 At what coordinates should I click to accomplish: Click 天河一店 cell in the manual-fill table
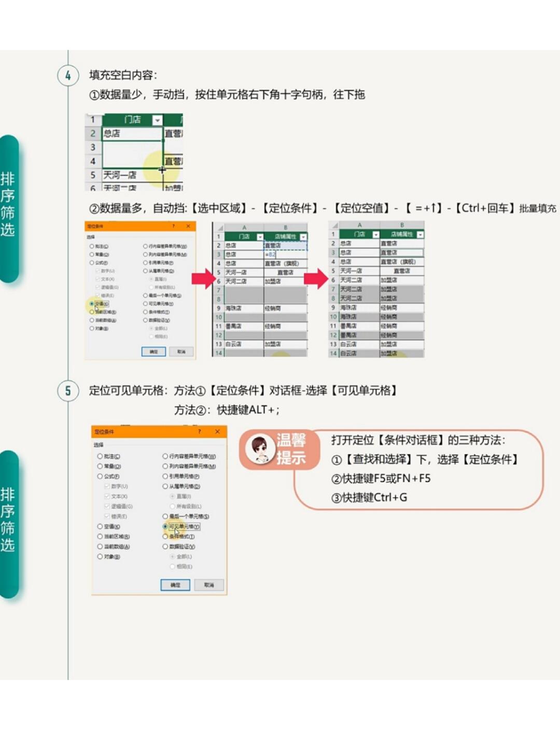(x=133, y=175)
